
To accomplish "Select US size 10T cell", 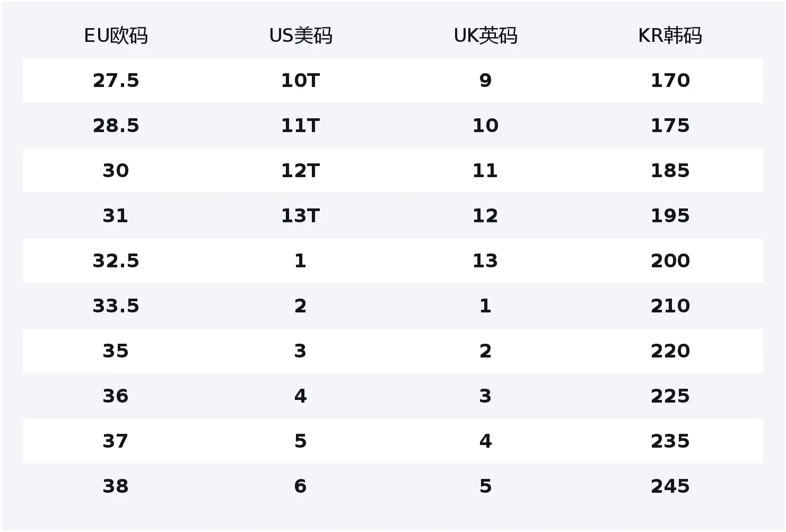I will [300, 81].
